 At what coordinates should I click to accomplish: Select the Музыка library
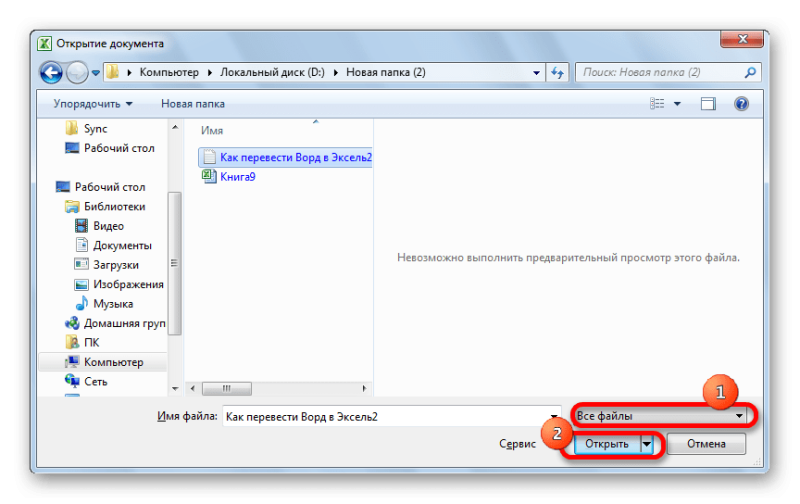click(105, 304)
